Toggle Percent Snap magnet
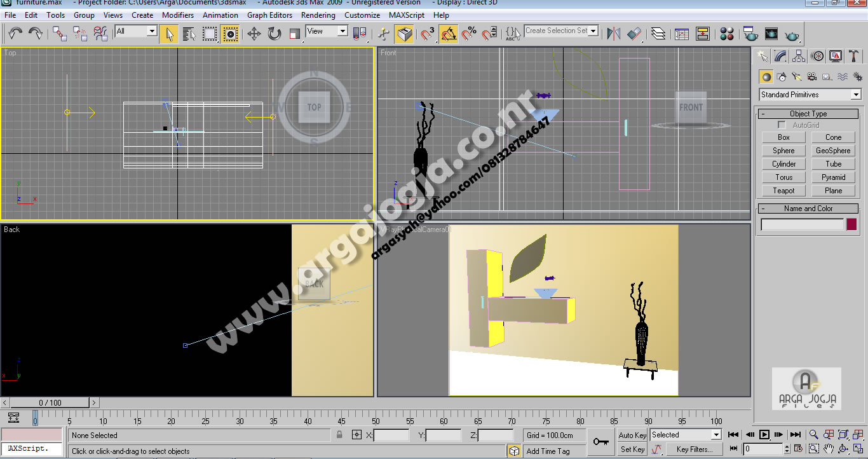The image size is (868, 459). pyautogui.click(x=469, y=33)
